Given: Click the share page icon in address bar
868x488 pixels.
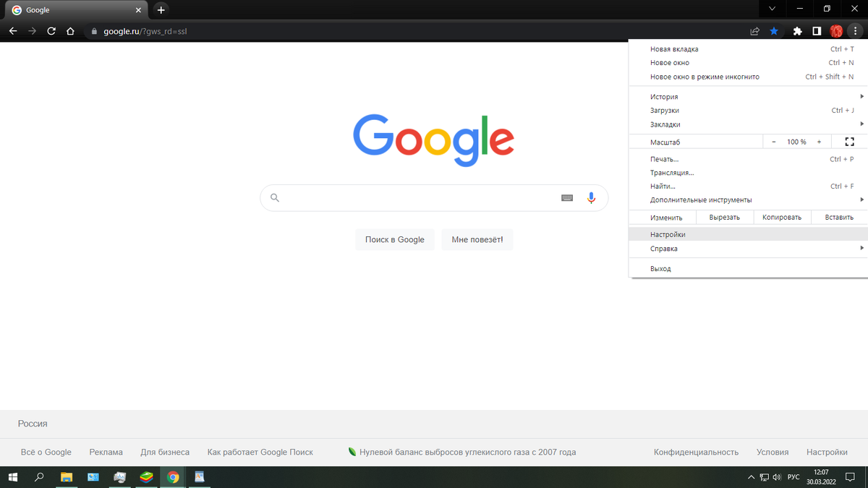Looking at the screenshot, I should pos(754,31).
